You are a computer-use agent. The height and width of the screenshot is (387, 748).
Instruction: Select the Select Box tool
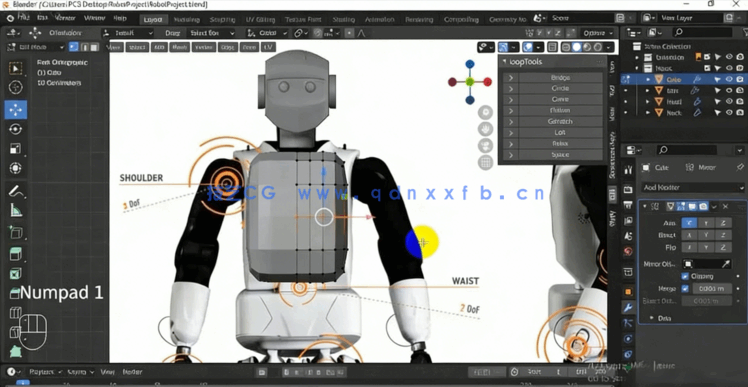(16, 68)
